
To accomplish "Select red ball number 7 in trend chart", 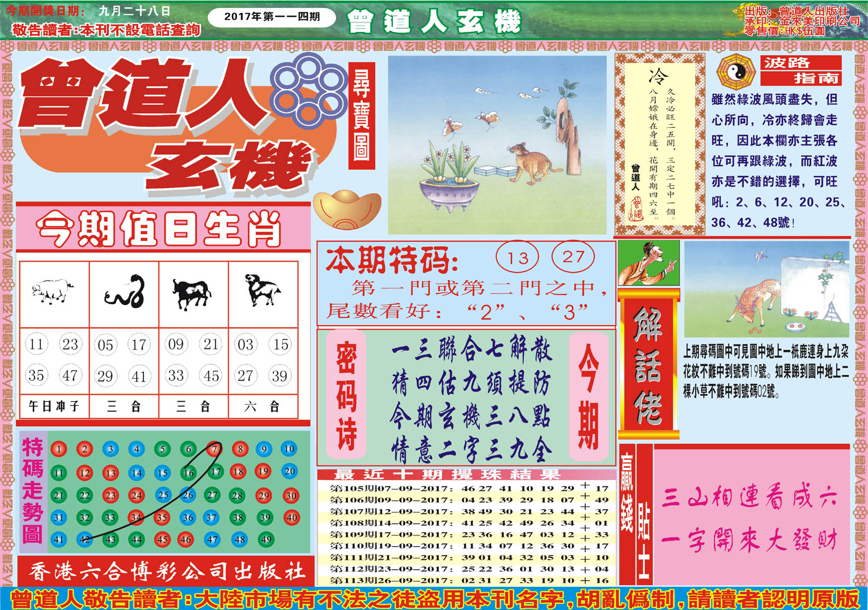I will (x=213, y=449).
